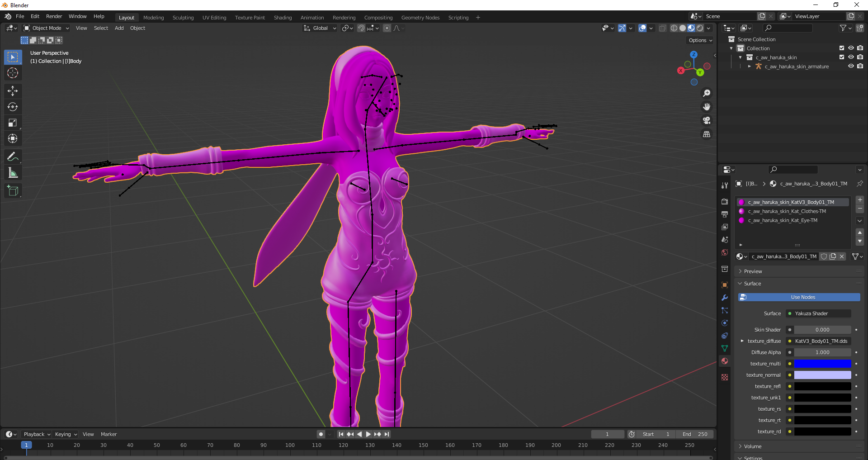Screen dimensions: 868x460
Task: Open Object Data properties green triangle icon
Action: (725, 348)
